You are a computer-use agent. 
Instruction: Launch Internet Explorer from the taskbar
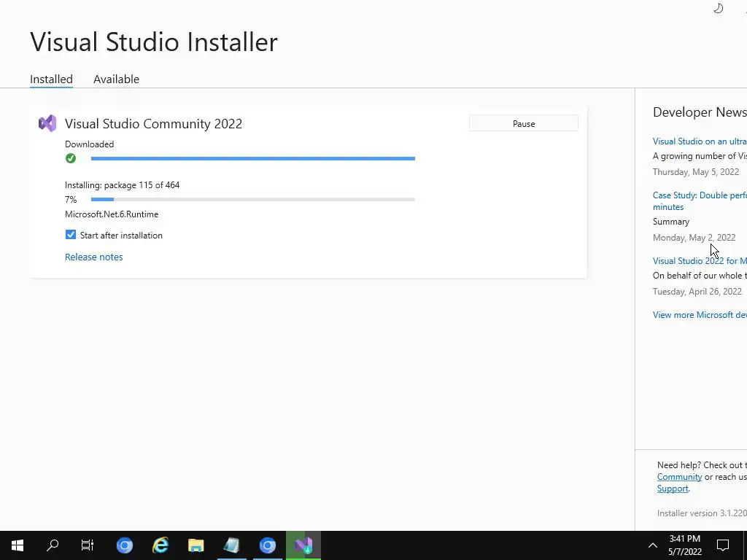pos(160,545)
